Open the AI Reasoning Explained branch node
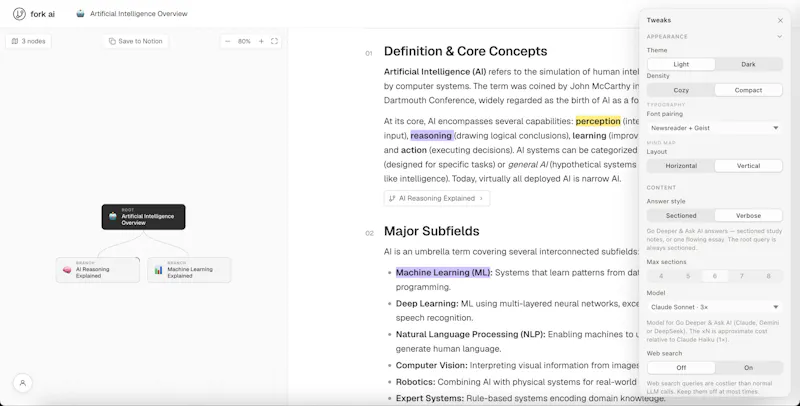Screen dimensions: 800x406 (x=97, y=270)
